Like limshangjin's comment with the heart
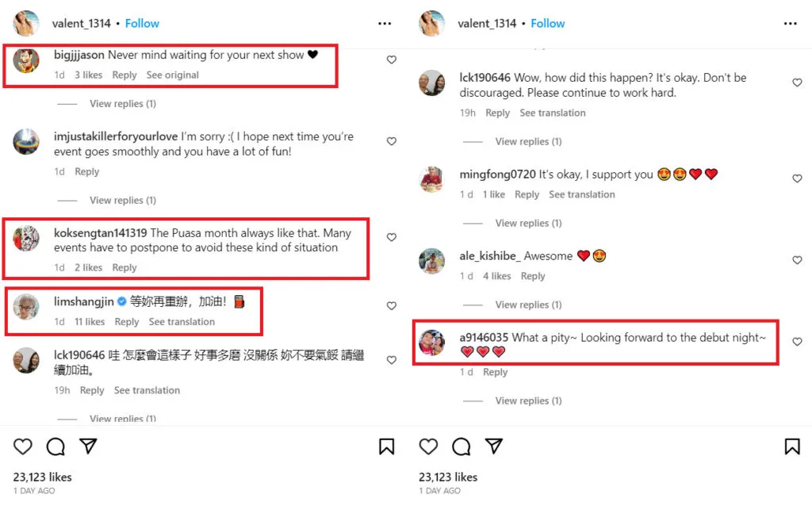The image size is (812, 506). (391, 306)
